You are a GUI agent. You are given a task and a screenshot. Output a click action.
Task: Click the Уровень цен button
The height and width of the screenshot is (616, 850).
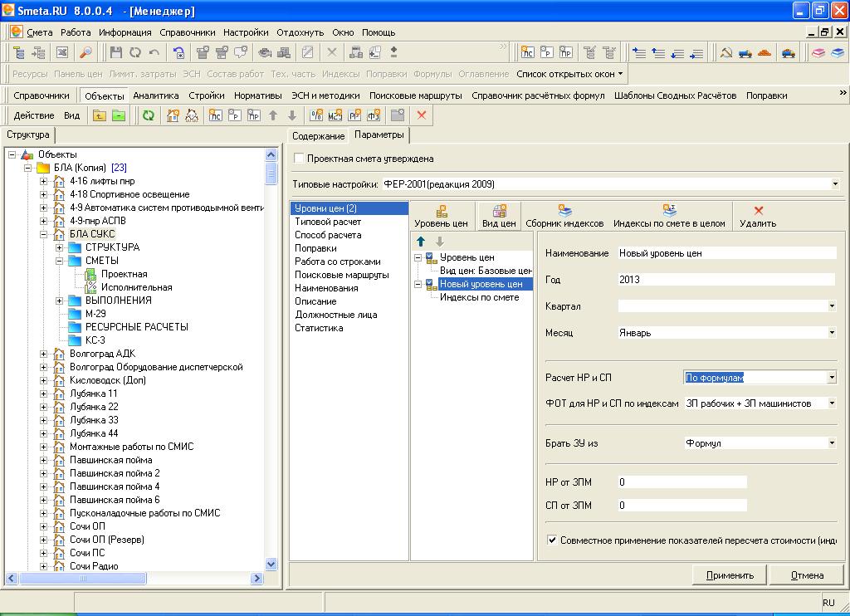pyautogui.click(x=441, y=216)
